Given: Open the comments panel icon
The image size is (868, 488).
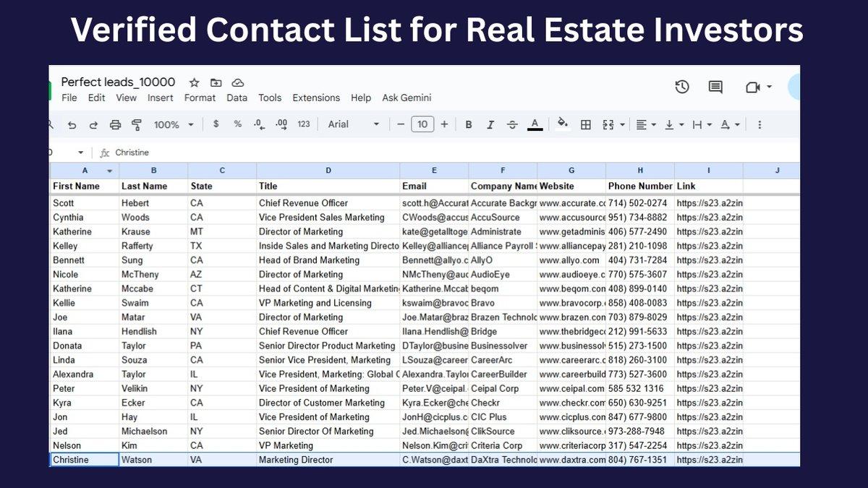Looking at the screenshot, I should 715,87.
